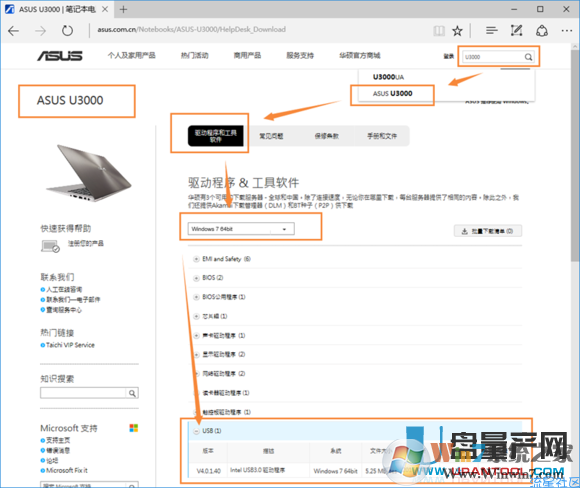Screen dimensions: 580x488
Task: Click second link under Microsoft support
Action: tap(58, 451)
